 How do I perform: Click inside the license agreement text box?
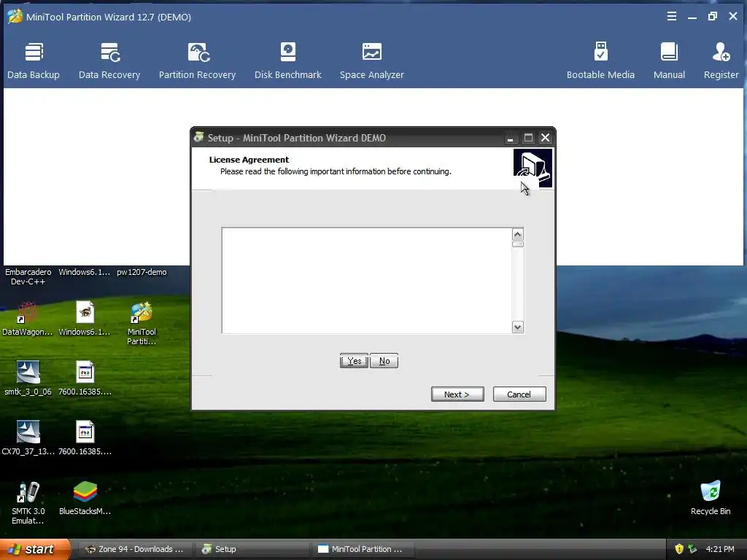[x=367, y=281]
